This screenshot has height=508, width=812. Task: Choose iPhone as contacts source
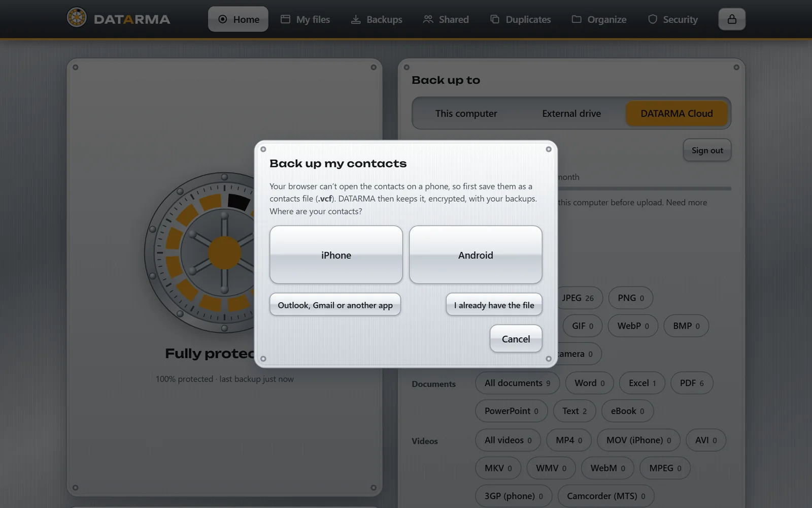pyautogui.click(x=336, y=255)
